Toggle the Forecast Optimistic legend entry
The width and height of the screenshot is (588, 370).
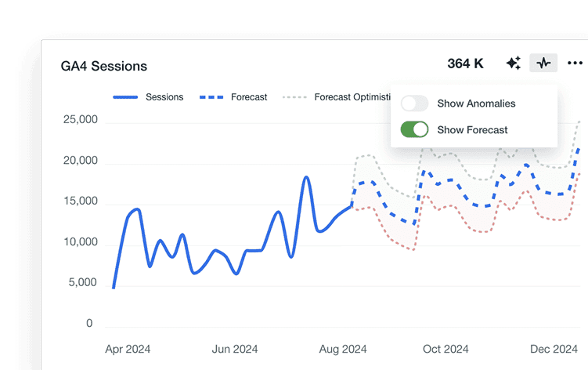pos(337,97)
